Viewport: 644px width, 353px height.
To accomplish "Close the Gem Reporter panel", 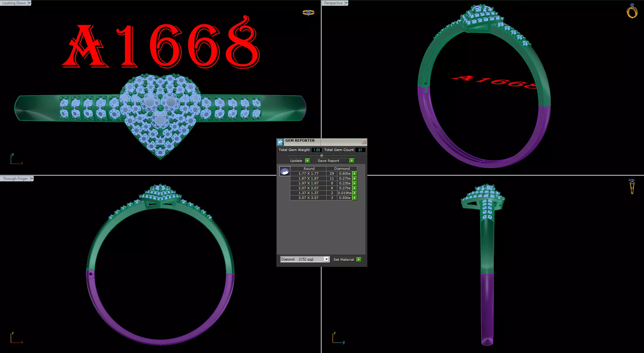I will pos(364,142).
